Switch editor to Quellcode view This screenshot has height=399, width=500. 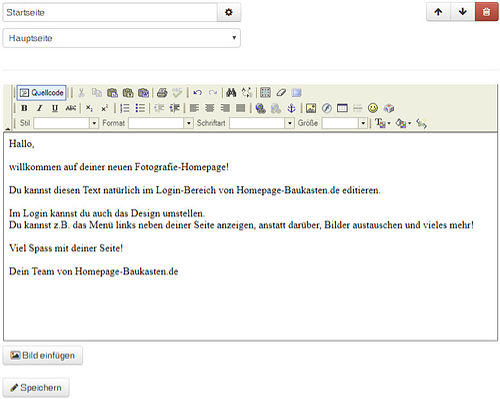41,93
